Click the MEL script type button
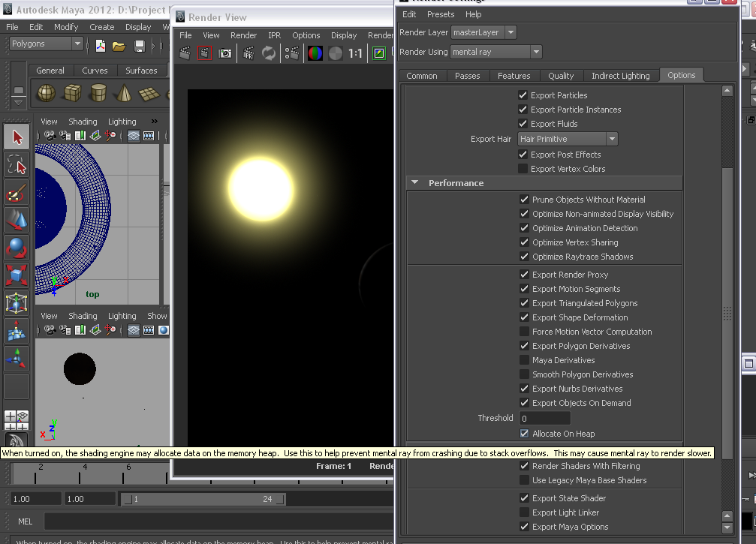This screenshot has width=756, height=544. click(x=25, y=521)
